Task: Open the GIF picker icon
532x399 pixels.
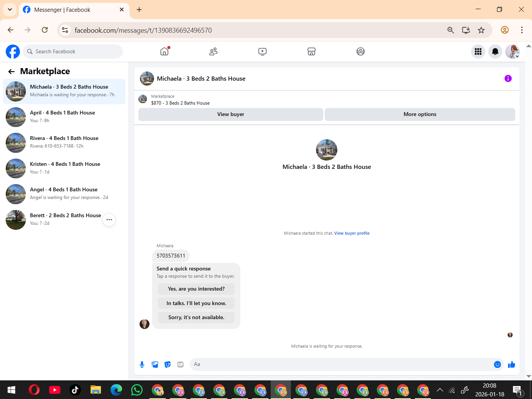Action: coord(180,364)
